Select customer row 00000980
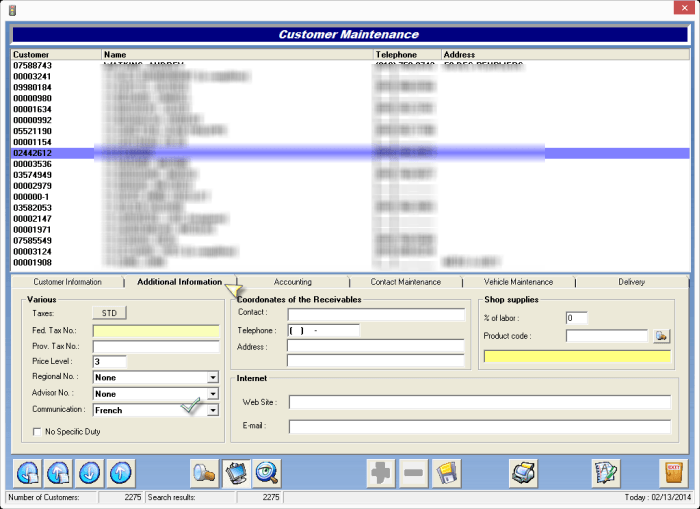 (x=350, y=98)
